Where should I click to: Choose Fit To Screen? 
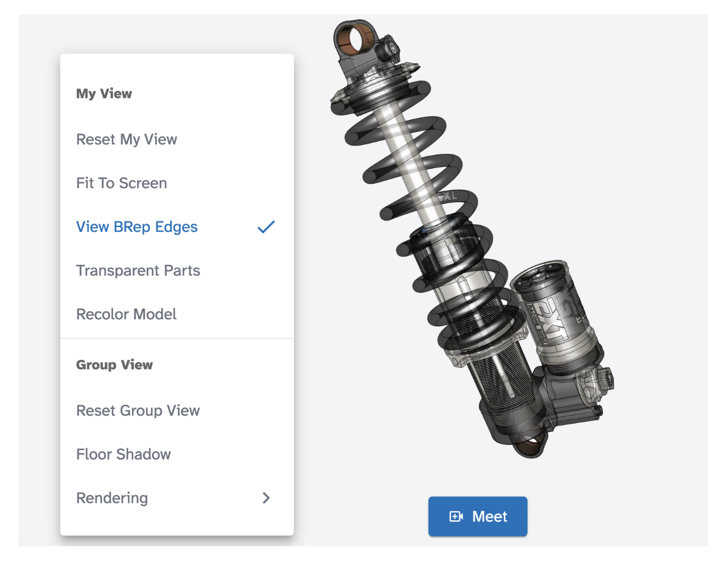[x=177, y=183]
